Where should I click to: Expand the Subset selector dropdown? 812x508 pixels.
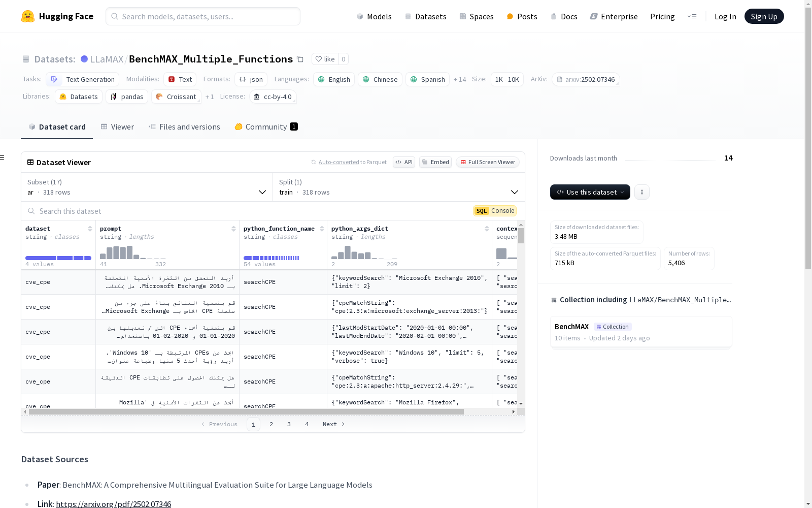click(147, 187)
